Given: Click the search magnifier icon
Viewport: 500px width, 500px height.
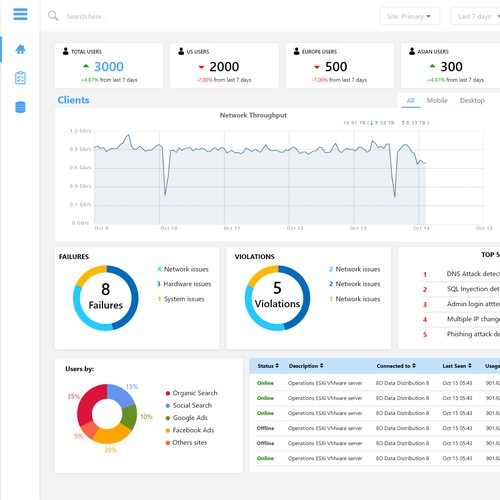Looking at the screenshot, I should click(53, 16).
